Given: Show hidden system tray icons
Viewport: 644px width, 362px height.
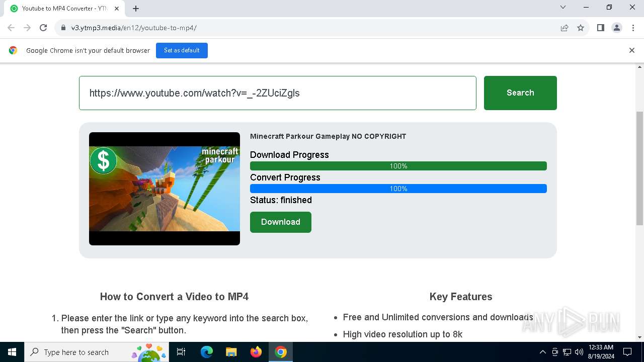Looking at the screenshot, I should click(543, 352).
